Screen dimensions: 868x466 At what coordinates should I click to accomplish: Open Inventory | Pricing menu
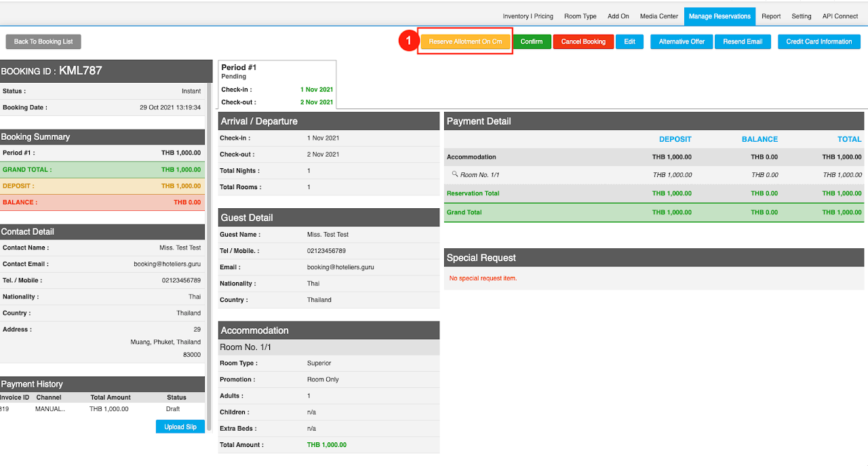tap(528, 16)
